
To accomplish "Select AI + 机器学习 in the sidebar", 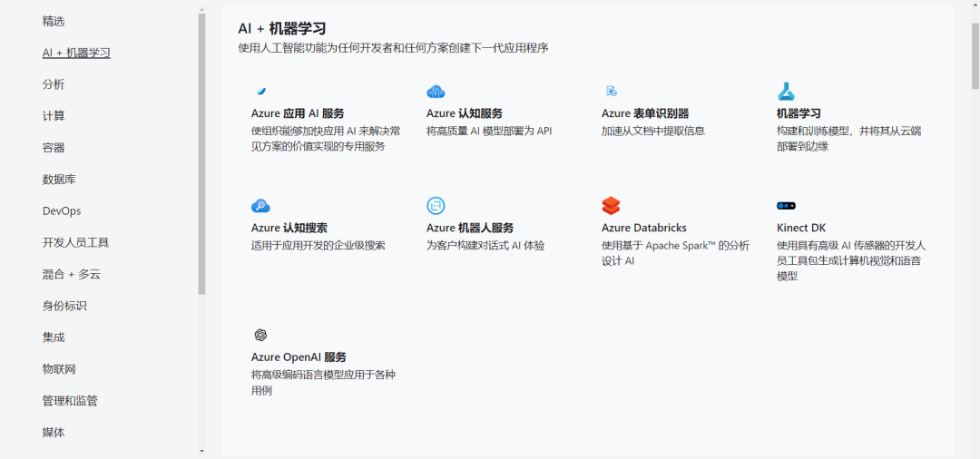I will click(76, 54).
